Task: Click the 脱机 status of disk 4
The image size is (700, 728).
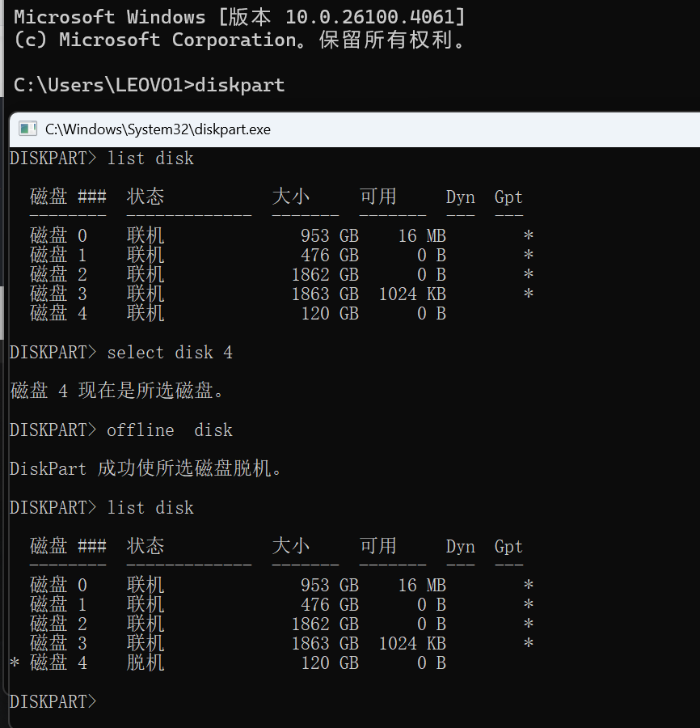Action: tap(145, 662)
